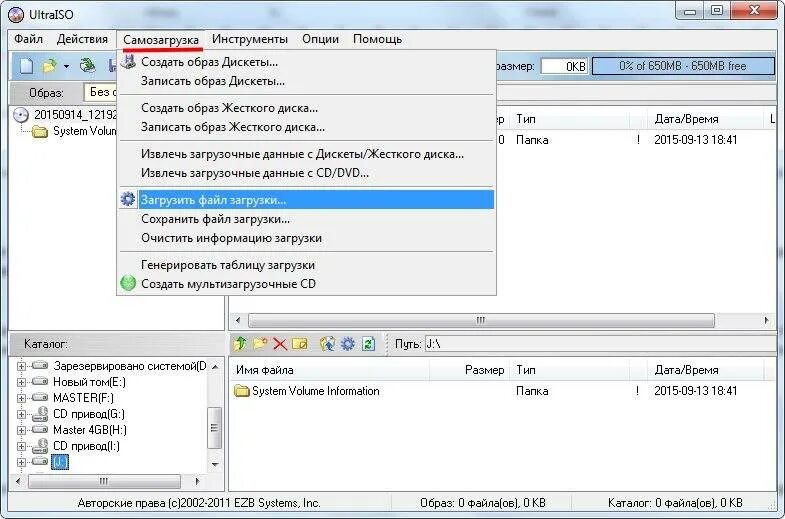The height and width of the screenshot is (519, 785).
Task: Choose Создать образ Жесткого диска entry
Action: pyautogui.click(x=306, y=108)
